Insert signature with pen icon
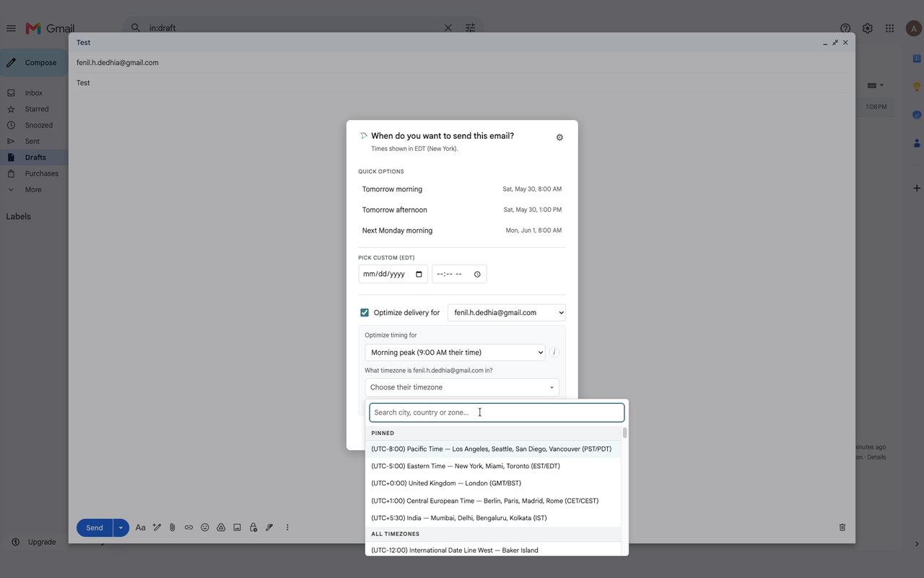The height and width of the screenshot is (578, 924). coord(269,527)
